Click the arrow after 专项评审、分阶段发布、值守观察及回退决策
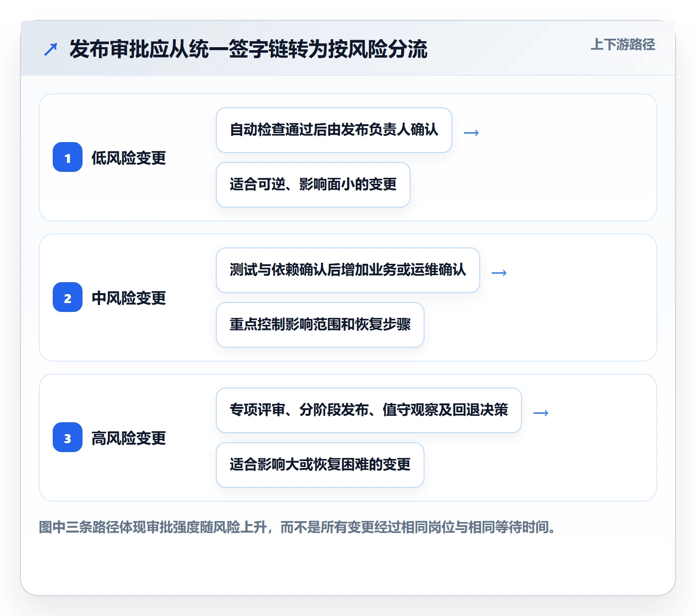The image size is (696, 616). [x=541, y=413]
